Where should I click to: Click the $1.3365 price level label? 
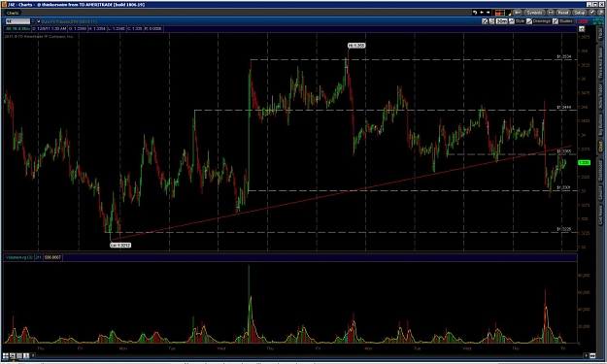pos(564,151)
